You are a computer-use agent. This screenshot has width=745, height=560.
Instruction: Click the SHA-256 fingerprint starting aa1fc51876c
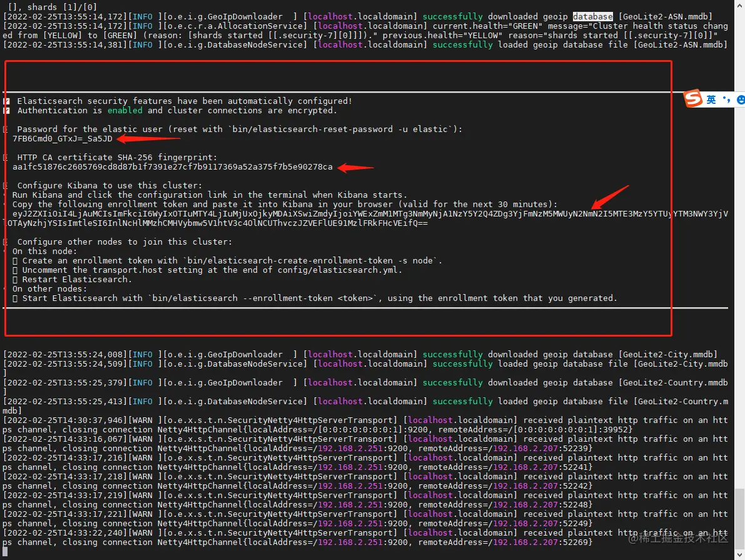click(x=173, y=167)
